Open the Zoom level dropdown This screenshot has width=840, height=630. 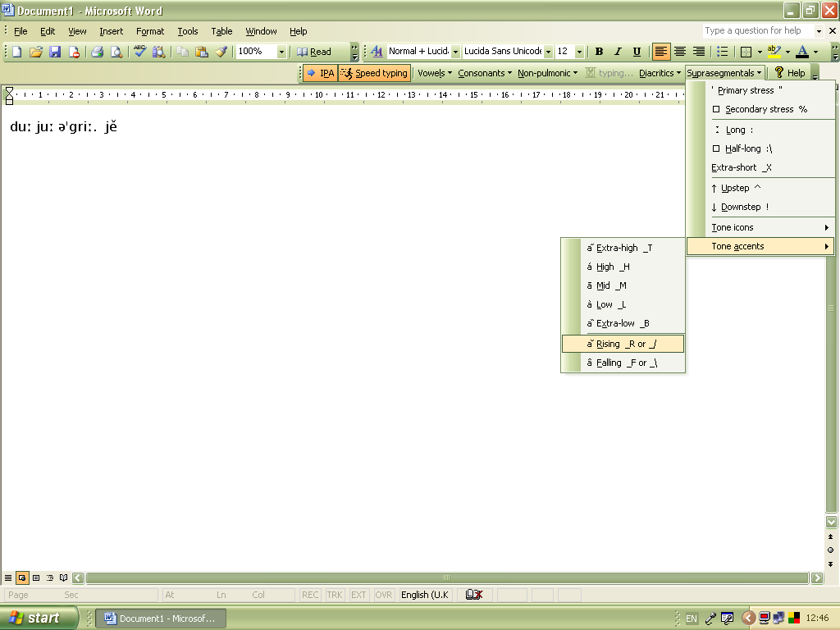coord(282,51)
